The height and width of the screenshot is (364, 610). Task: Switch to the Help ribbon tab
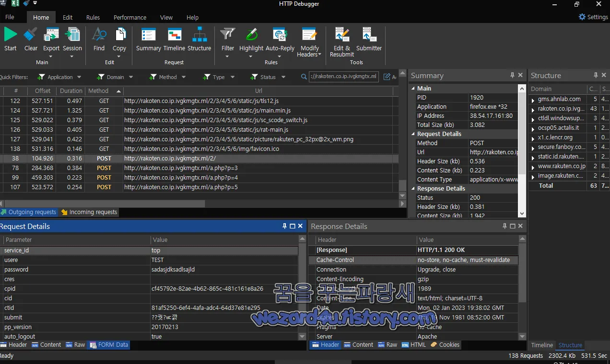tap(192, 17)
